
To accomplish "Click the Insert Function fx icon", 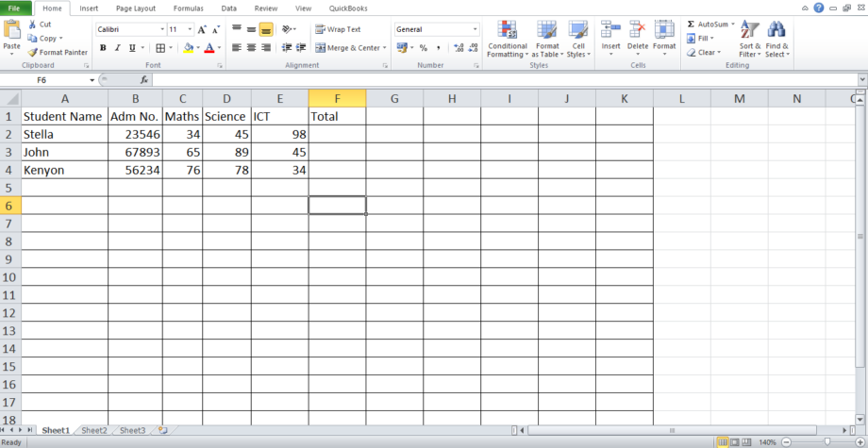I will point(144,80).
